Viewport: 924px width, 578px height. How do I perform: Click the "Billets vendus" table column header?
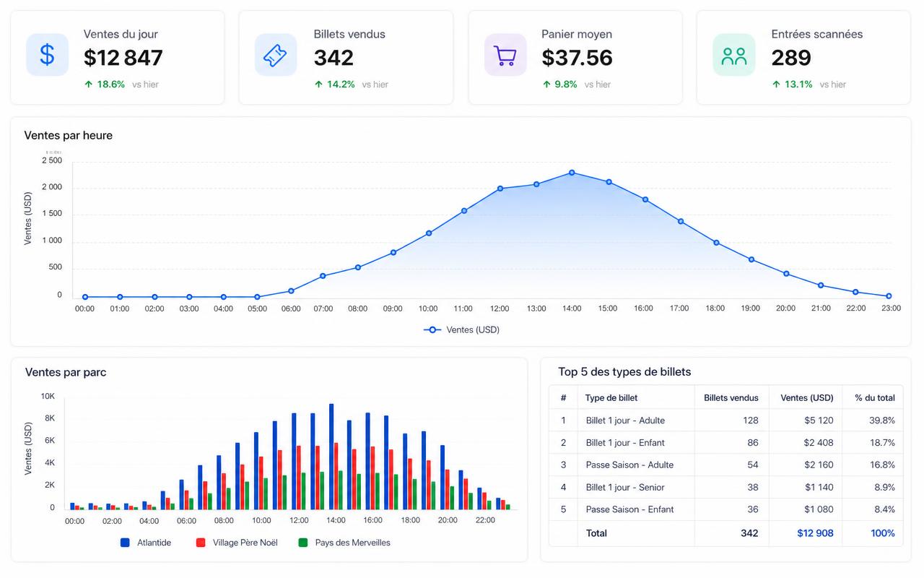click(731, 397)
